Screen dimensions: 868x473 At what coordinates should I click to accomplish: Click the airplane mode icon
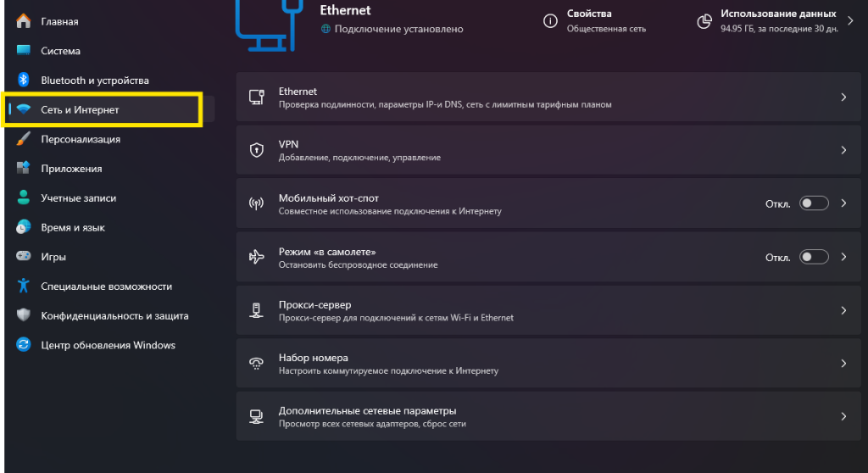pyautogui.click(x=256, y=257)
